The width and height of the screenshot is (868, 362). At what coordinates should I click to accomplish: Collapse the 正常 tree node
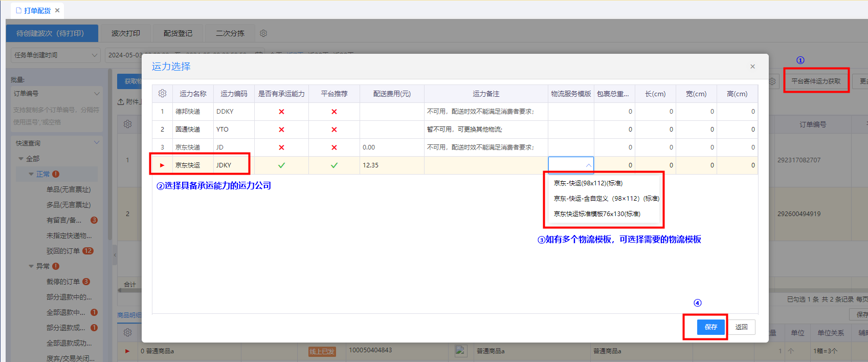click(31, 174)
